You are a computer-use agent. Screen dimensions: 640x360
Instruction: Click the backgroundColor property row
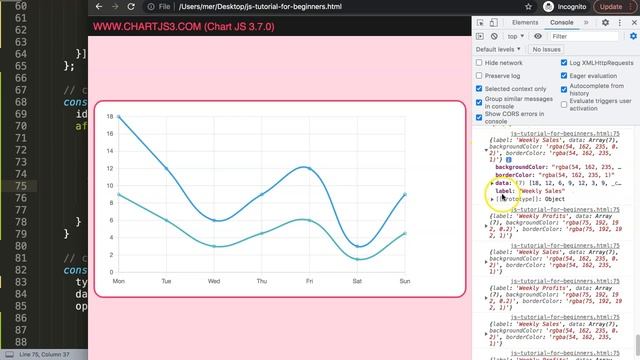558,167
